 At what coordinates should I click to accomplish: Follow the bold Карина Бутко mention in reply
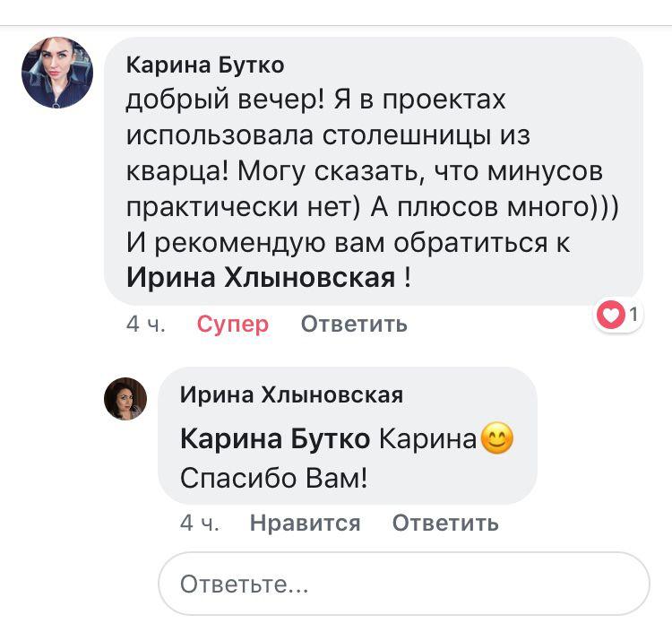click(275, 439)
